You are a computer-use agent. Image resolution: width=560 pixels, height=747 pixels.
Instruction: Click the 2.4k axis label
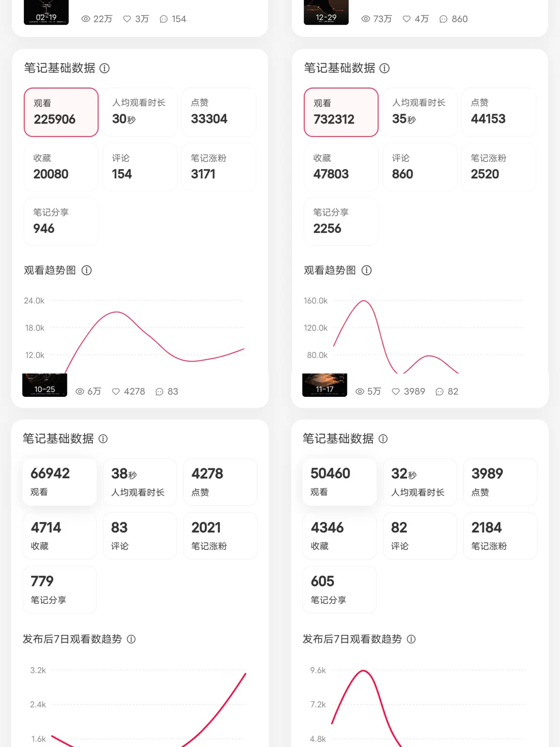[x=38, y=704]
